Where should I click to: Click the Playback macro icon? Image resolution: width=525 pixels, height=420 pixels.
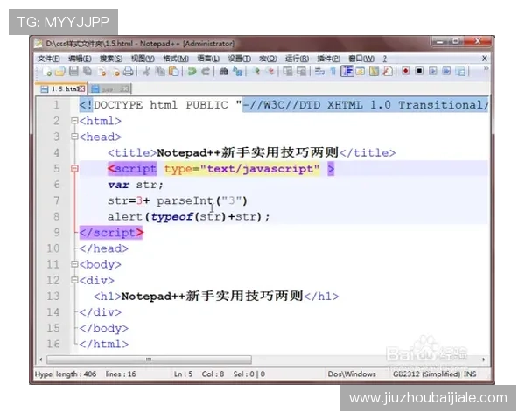coord(432,72)
